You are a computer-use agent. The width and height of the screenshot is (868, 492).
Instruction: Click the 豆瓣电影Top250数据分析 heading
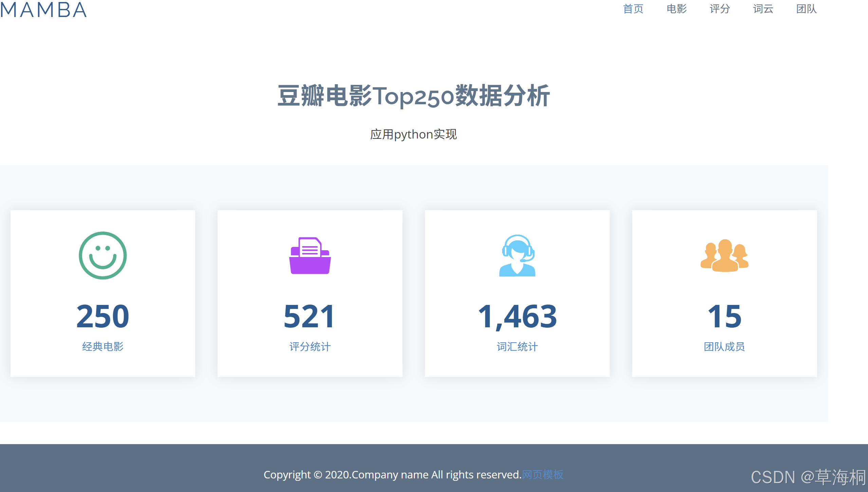413,96
